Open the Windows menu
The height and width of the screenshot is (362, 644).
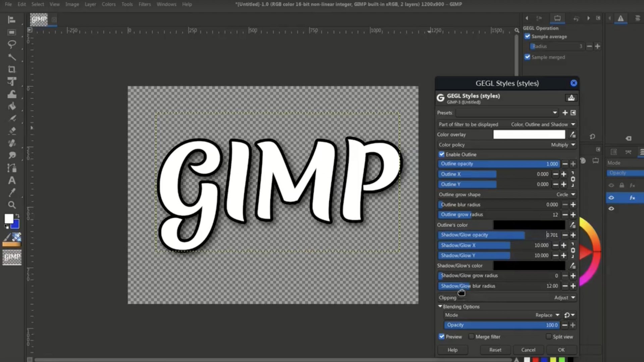pyautogui.click(x=166, y=4)
